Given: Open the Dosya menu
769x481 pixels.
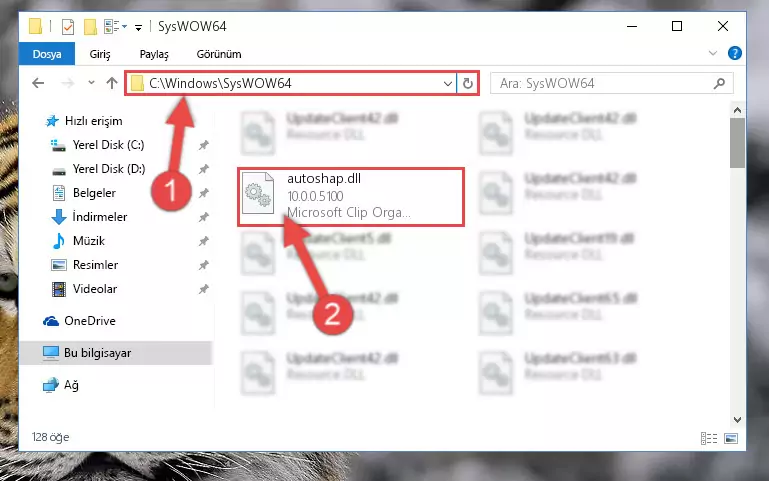Looking at the screenshot, I should point(47,54).
